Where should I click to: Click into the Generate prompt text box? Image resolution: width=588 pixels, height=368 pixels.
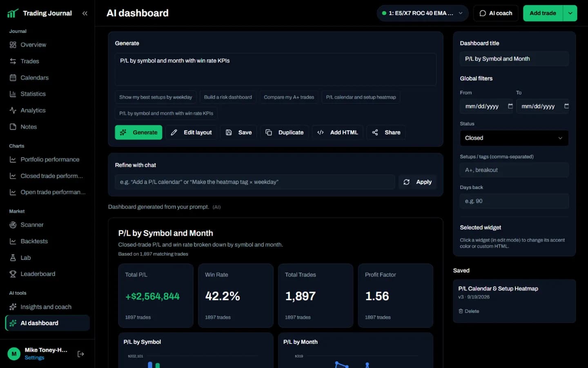(x=276, y=69)
